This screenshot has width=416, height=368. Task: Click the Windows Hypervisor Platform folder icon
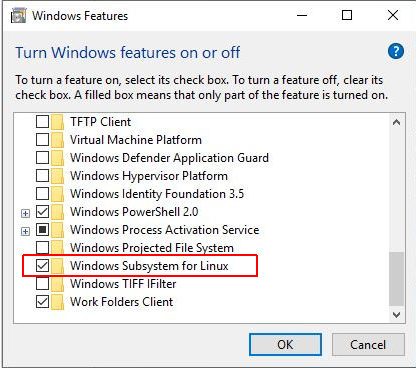(58, 176)
